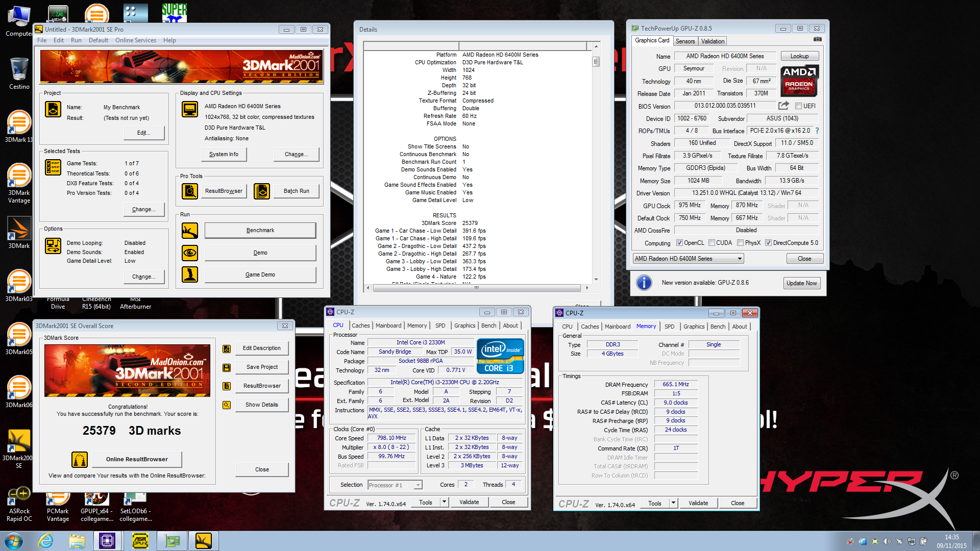
Task: Click the Project edit icon in 3DMark2001
Action: pyautogui.click(x=53, y=109)
